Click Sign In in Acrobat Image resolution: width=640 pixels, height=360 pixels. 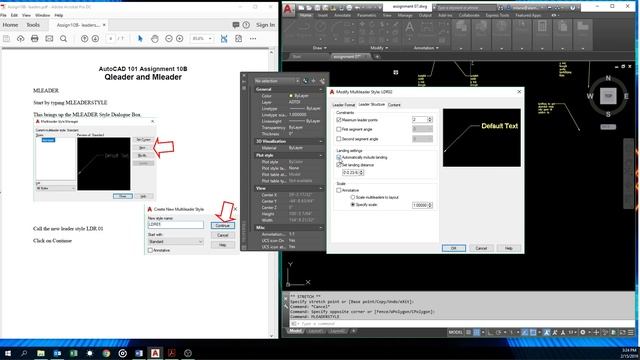click(265, 25)
